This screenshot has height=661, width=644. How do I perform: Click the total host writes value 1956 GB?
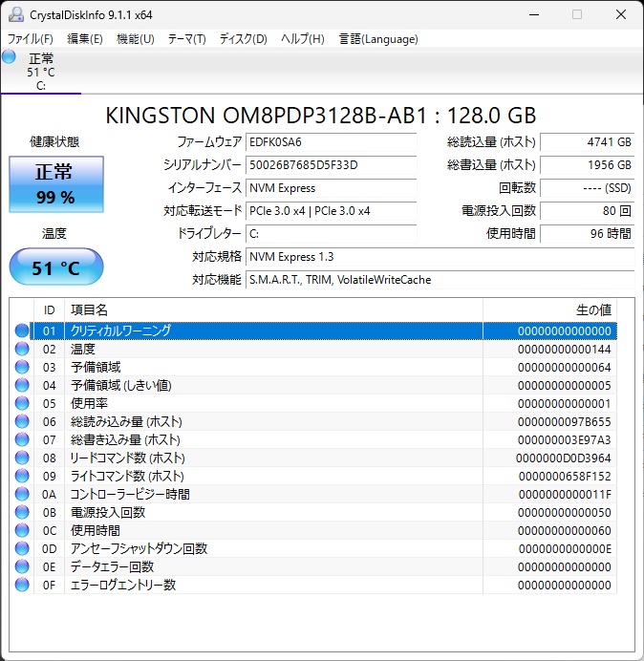[x=587, y=165]
